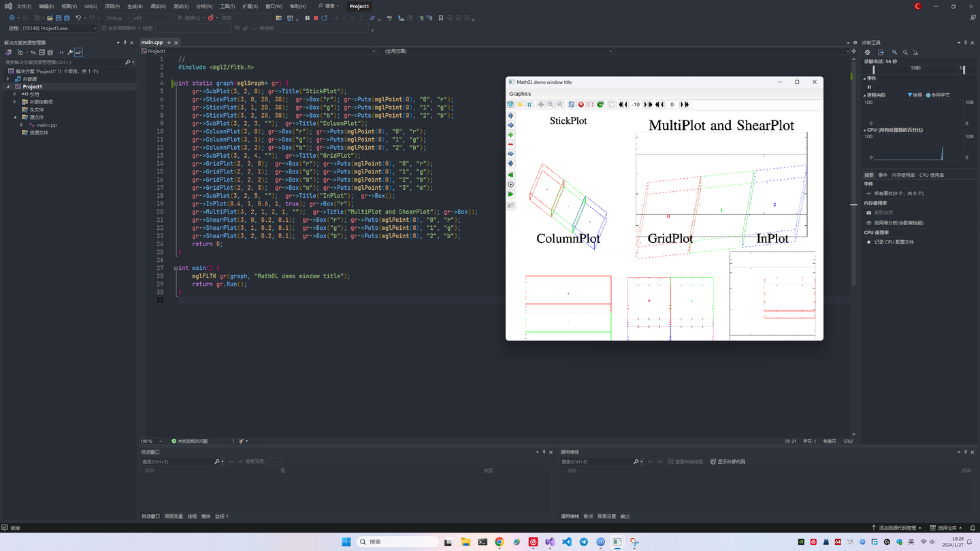
Task: Click the red stop debugging button
Action: pos(316,18)
